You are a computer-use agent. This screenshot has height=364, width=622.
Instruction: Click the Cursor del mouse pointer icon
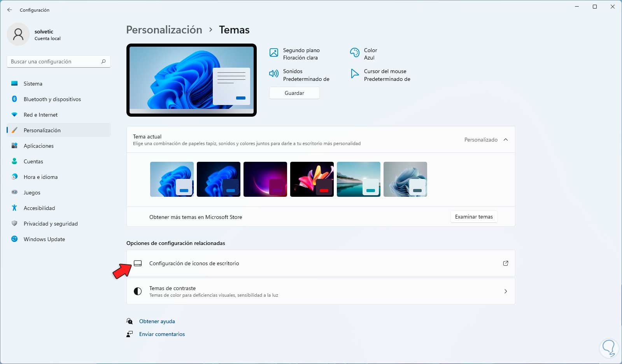pyautogui.click(x=355, y=73)
